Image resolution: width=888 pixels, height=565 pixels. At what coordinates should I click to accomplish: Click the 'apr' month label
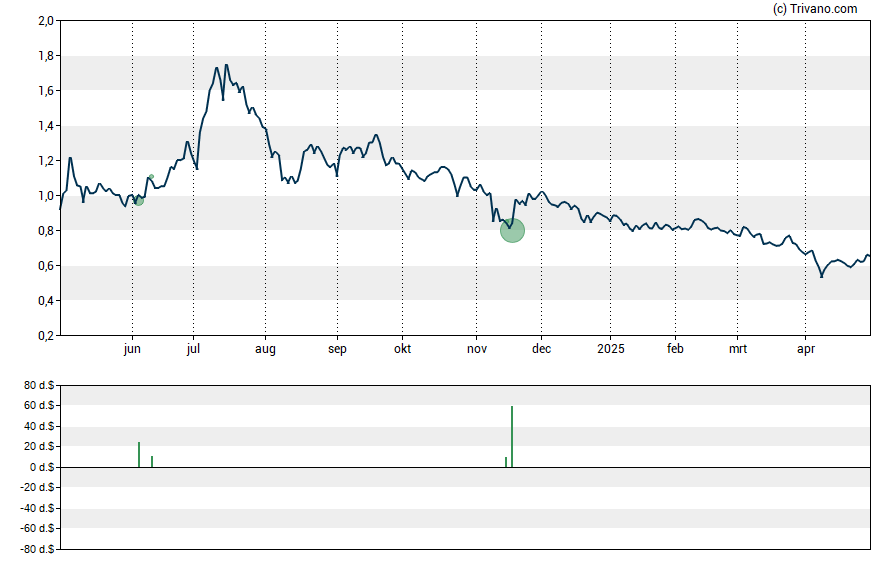point(805,349)
